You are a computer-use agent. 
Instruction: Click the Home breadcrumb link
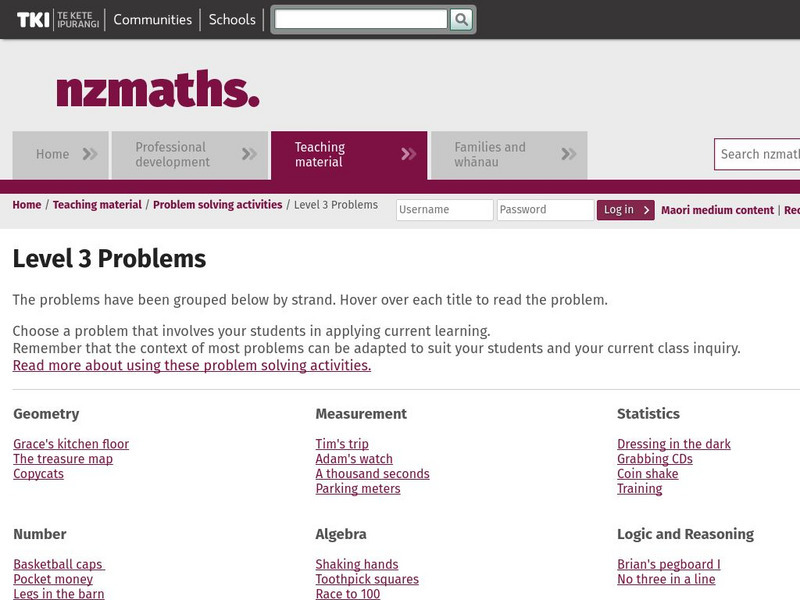click(x=27, y=205)
